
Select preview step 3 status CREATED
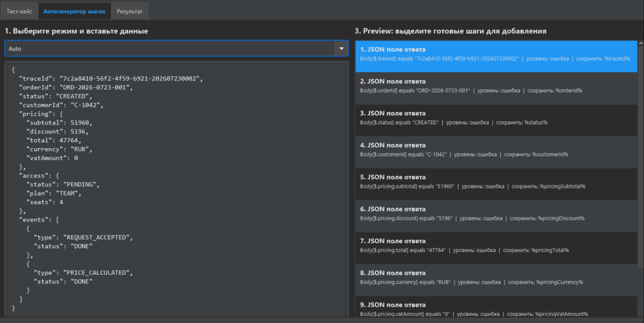tap(496, 120)
